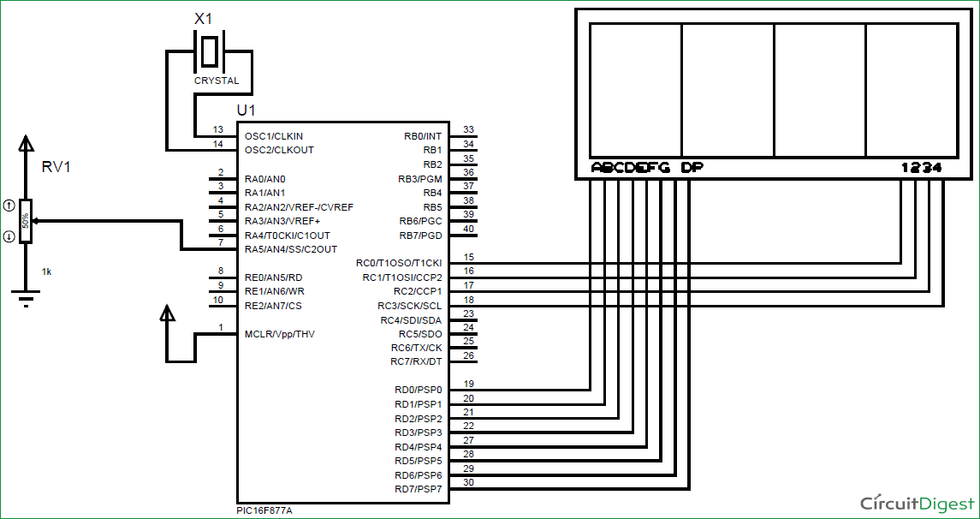Toggle pin RD7/PSP7 at the bottom
This screenshot has width=980, height=519.
[418, 486]
